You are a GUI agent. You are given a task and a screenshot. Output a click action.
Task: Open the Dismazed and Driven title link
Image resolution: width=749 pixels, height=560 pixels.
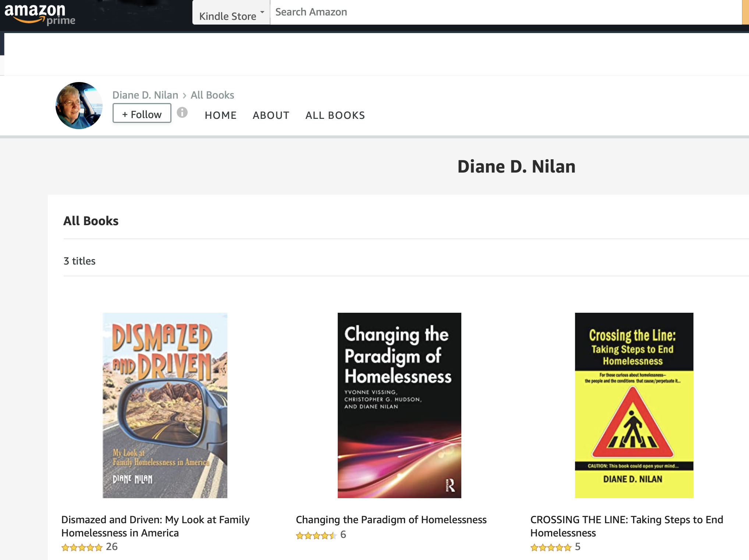(x=156, y=526)
